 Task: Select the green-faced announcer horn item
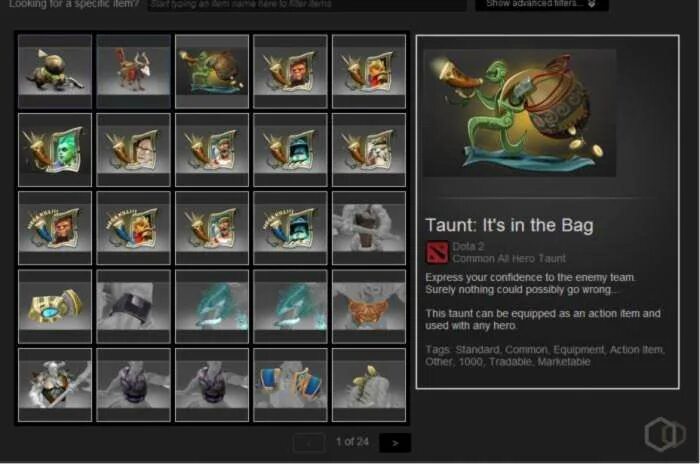(55, 150)
